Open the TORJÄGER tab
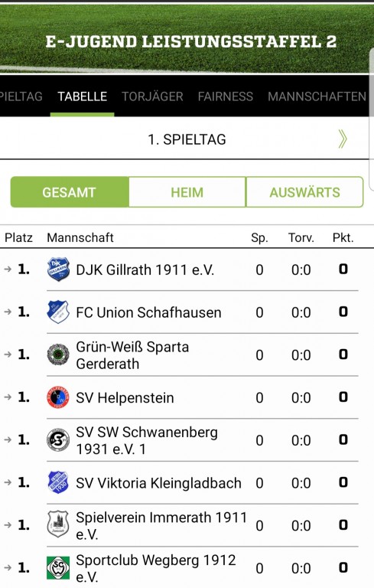This screenshot has height=588, width=374. [x=152, y=96]
